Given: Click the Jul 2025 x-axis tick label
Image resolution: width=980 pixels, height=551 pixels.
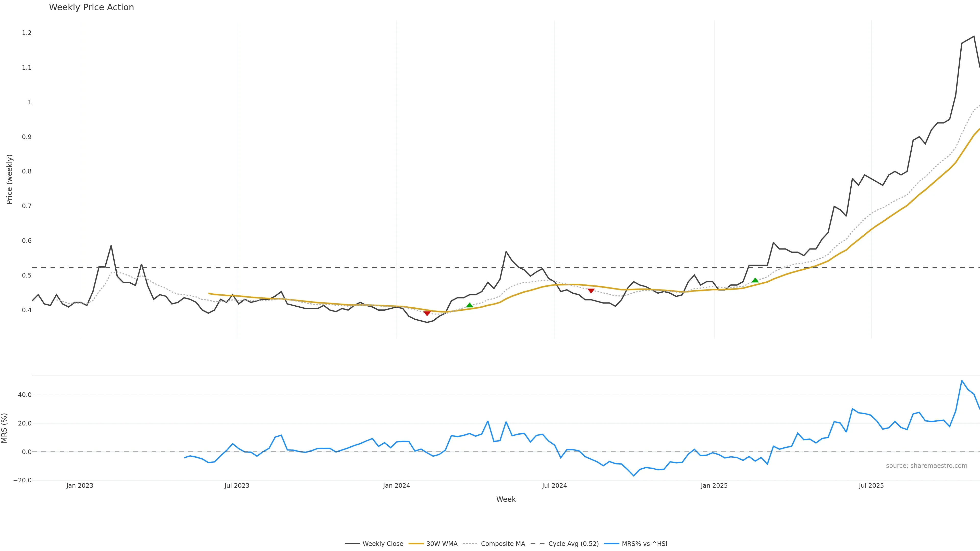Looking at the screenshot, I should 871,486.
